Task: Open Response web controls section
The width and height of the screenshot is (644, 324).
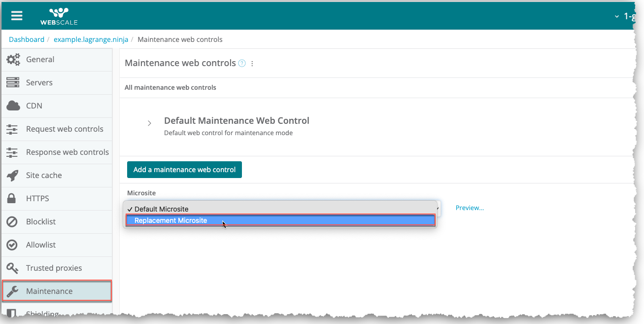Action: click(x=67, y=152)
